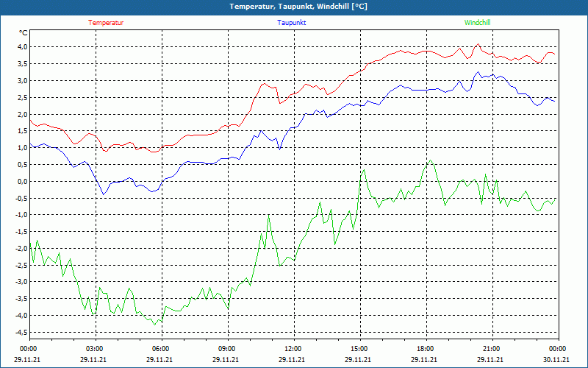The width and height of the screenshot is (588, 368).
Task: Click the -4,5 y-axis value
Action: [x=21, y=333]
